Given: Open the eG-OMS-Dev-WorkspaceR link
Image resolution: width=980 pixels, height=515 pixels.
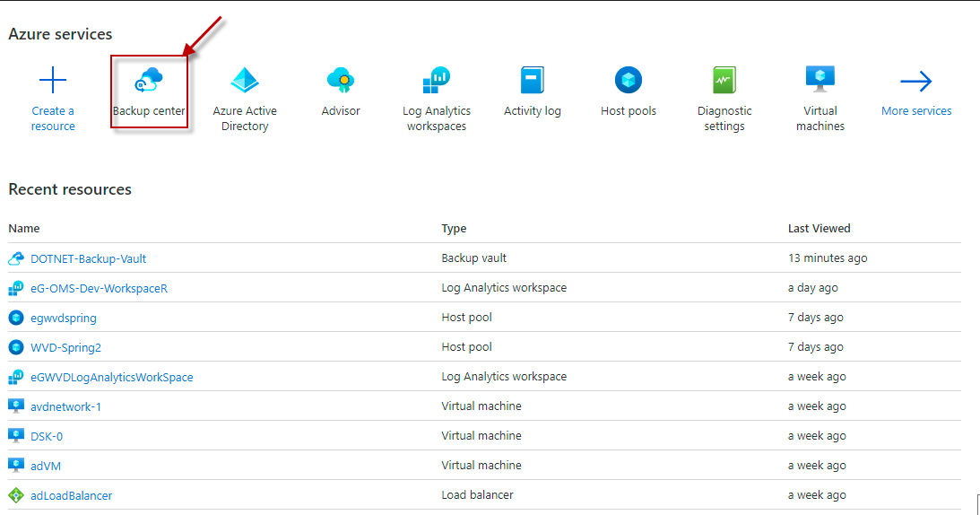Looking at the screenshot, I should click(99, 289).
